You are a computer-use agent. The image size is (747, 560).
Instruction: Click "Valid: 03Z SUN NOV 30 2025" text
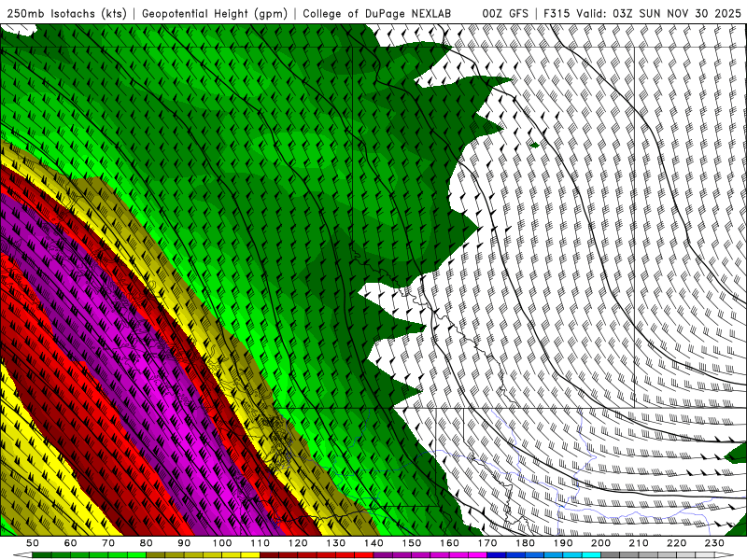(x=659, y=14)
